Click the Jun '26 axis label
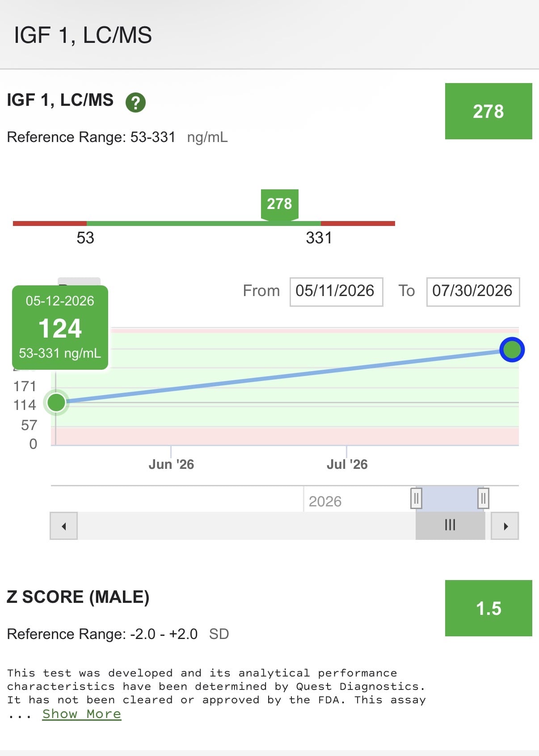539x756 pixels. [171, 464]
